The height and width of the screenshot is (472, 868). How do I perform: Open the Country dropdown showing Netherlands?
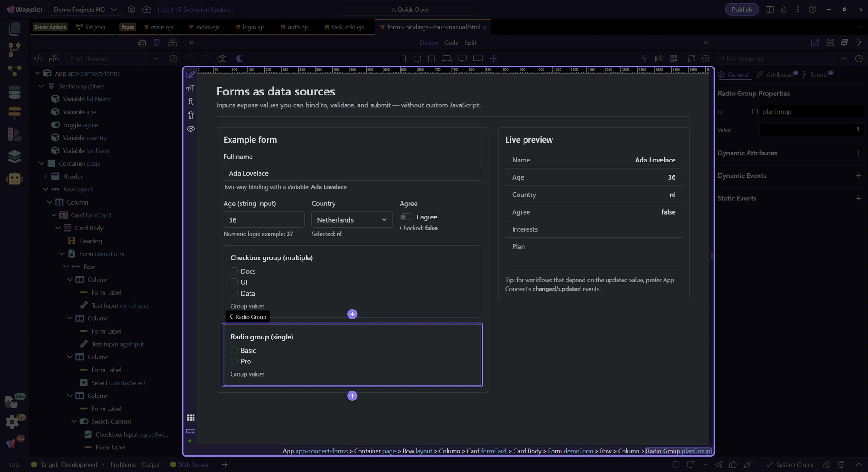click(352, 220)
